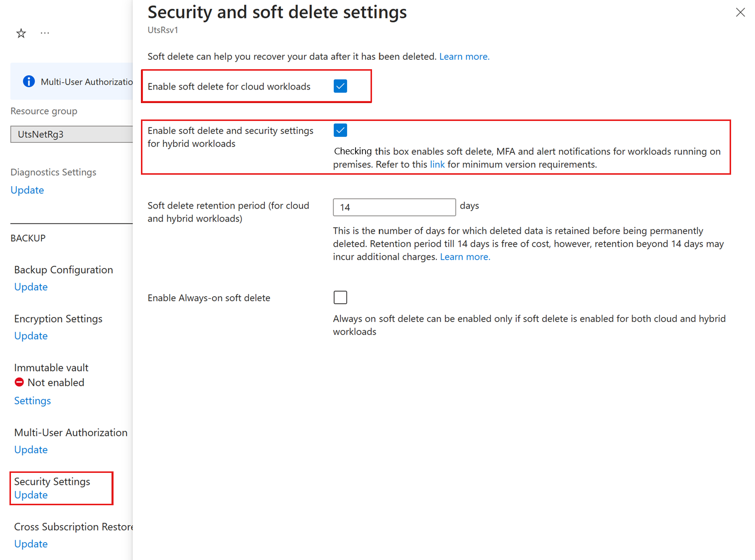Click Update under Cross Subscription Restore
Screen dimensions: 755x560
click(31, 544)
